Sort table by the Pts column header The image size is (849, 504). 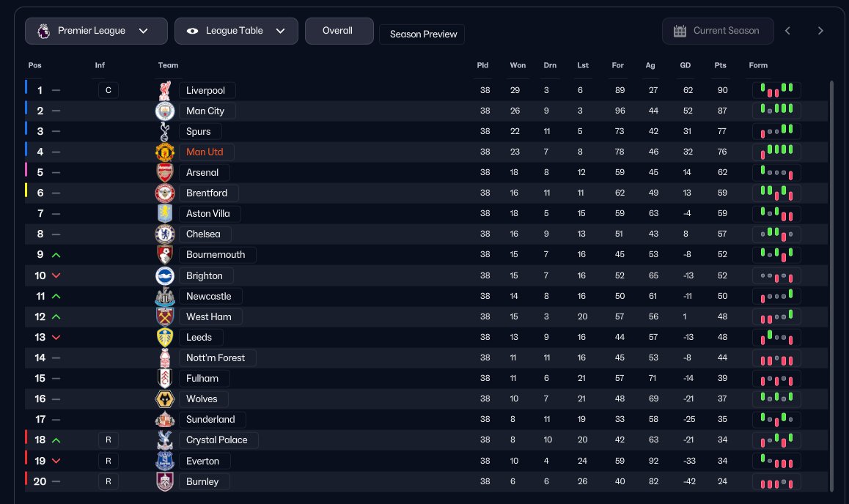pos(720,65)
